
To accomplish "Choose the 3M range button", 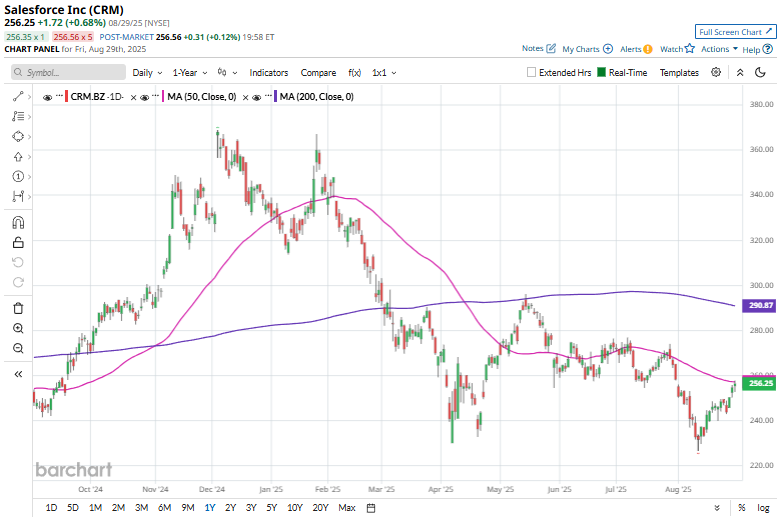I will click(x=141, y=508).
